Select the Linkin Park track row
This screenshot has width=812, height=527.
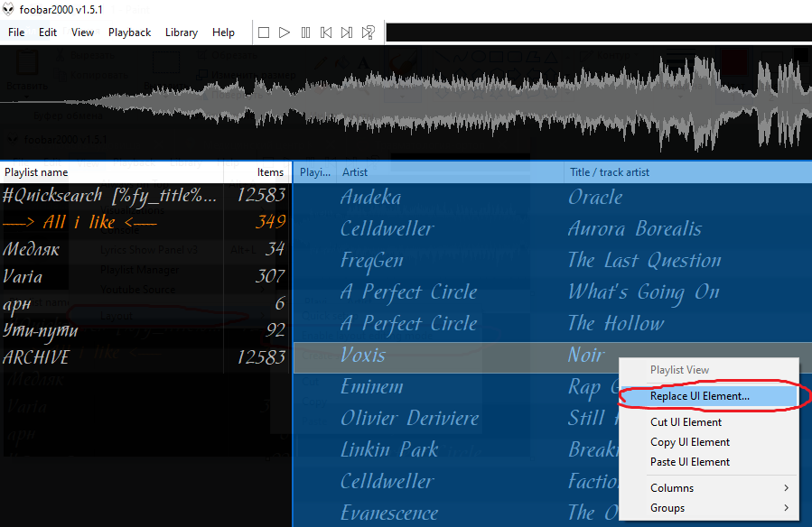(x=456, y=450)
